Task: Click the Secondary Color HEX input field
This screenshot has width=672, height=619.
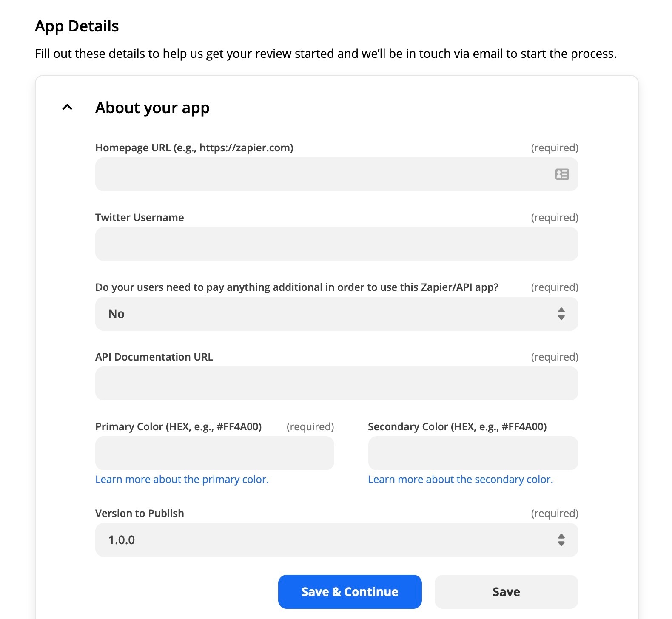Action: [x=473, y=453]
